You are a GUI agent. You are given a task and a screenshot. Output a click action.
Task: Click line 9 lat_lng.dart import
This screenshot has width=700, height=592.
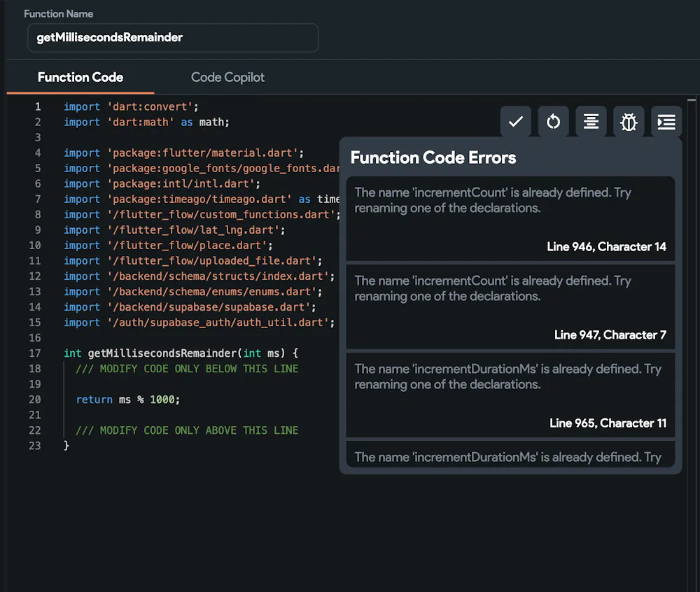[174, 230]
